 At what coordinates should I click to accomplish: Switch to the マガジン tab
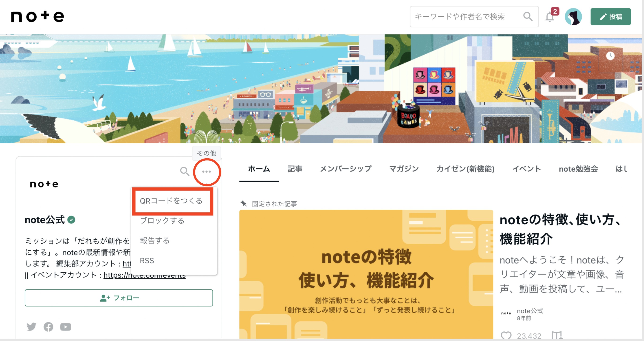coord(404,169)
